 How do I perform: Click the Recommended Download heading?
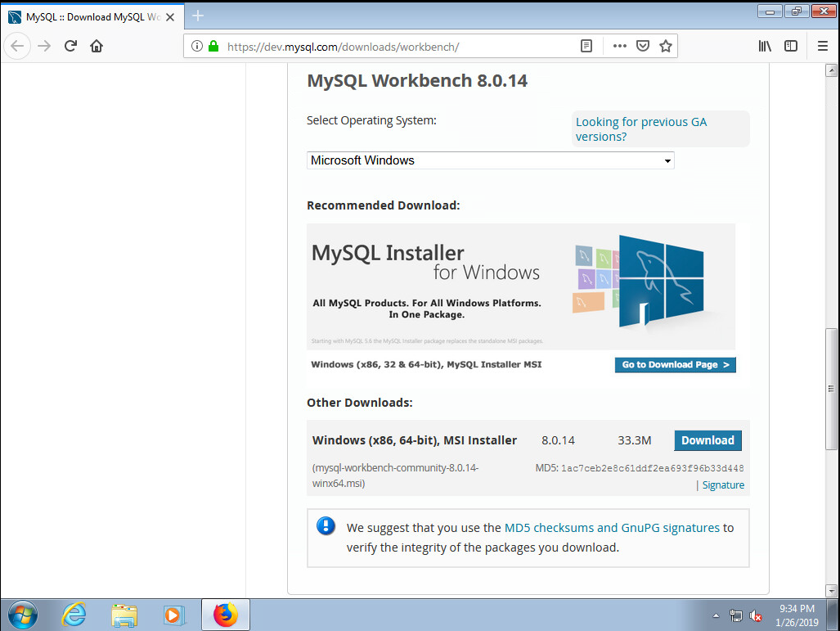(383, 205)
